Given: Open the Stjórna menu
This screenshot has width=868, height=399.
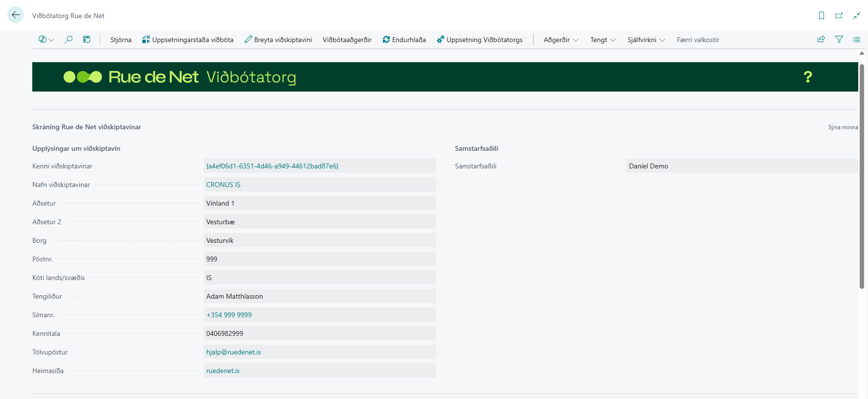Looking at the screenshot, I should point(121,40).
